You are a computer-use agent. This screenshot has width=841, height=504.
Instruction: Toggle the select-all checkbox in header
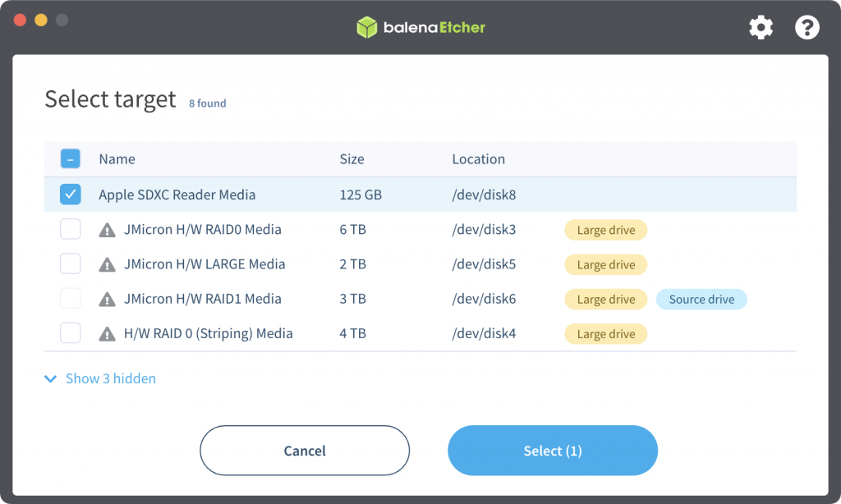point(71,158)
